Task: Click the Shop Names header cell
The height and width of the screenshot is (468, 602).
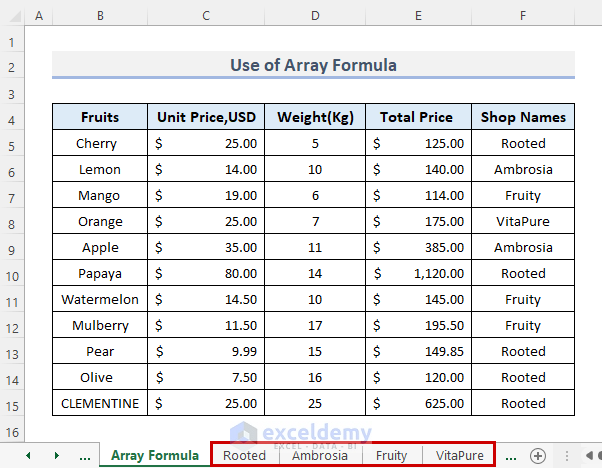Action: 523,117
